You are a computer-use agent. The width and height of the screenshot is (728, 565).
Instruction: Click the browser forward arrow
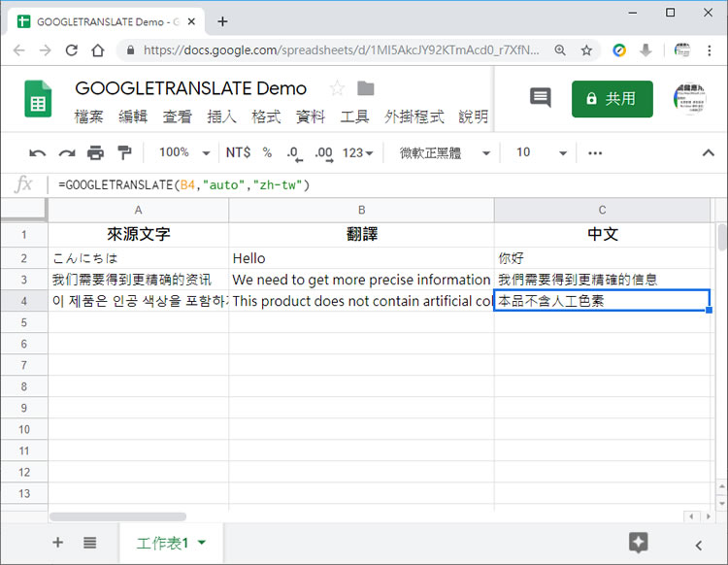pyautogui.click(x=45, y=50)
